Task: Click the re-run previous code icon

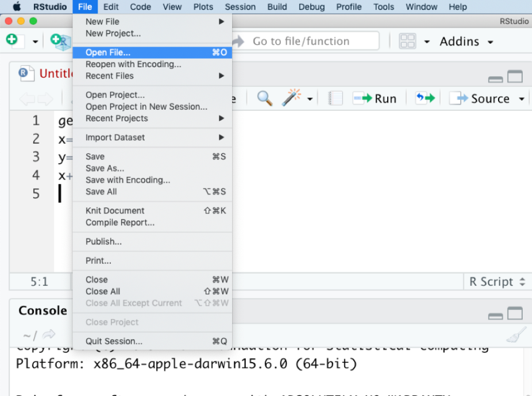Action: pos(425,98)
